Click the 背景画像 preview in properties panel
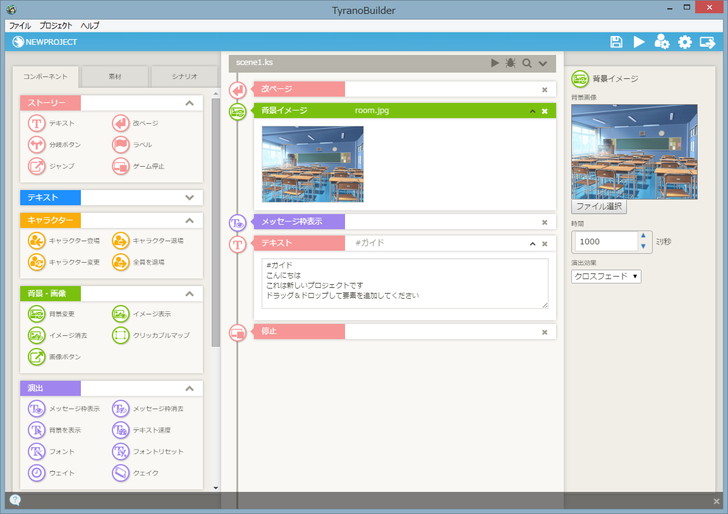728x514 pixels. pos(634,152)
